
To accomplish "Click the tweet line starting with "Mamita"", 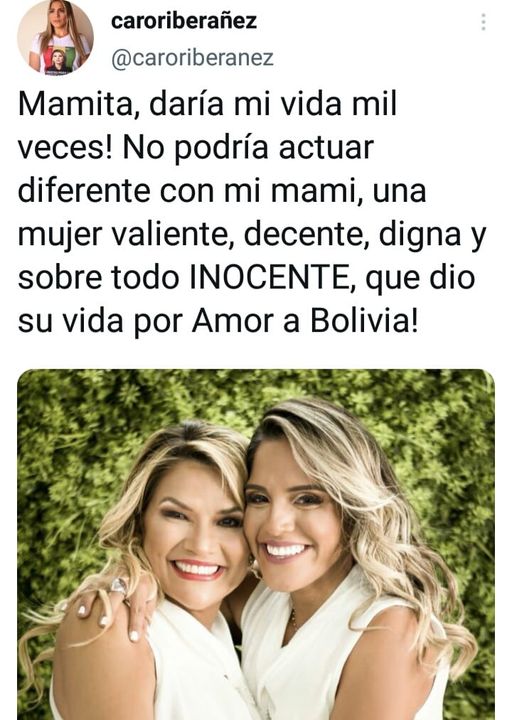I will click(207, 105).
